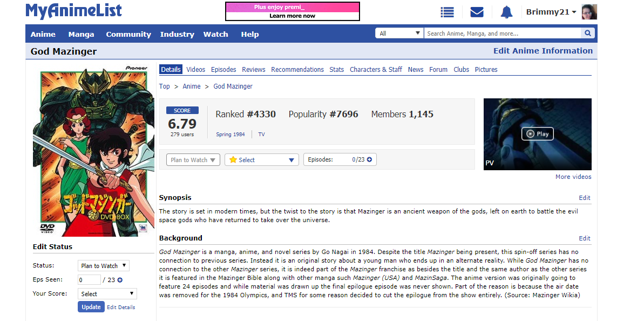Open the anime list icon in header
The image size is (644, 321).
click(x=447, y=12)
